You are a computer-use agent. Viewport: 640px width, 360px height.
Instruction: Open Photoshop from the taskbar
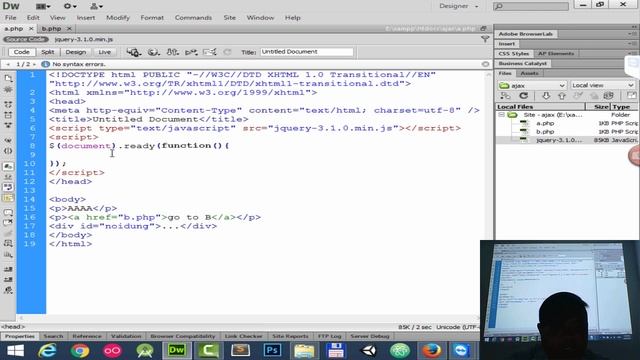(x=272, y=351)
